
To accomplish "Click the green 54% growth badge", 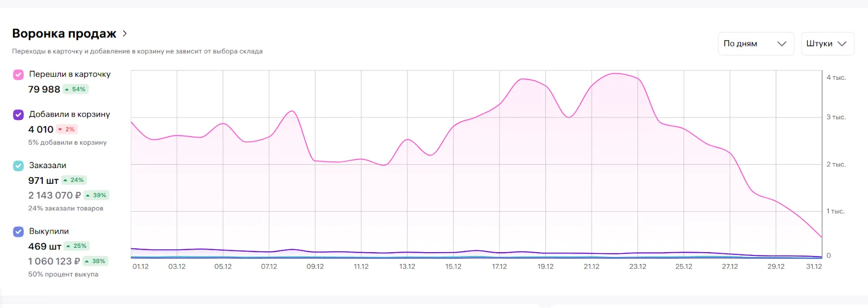I will coord(75,89).
